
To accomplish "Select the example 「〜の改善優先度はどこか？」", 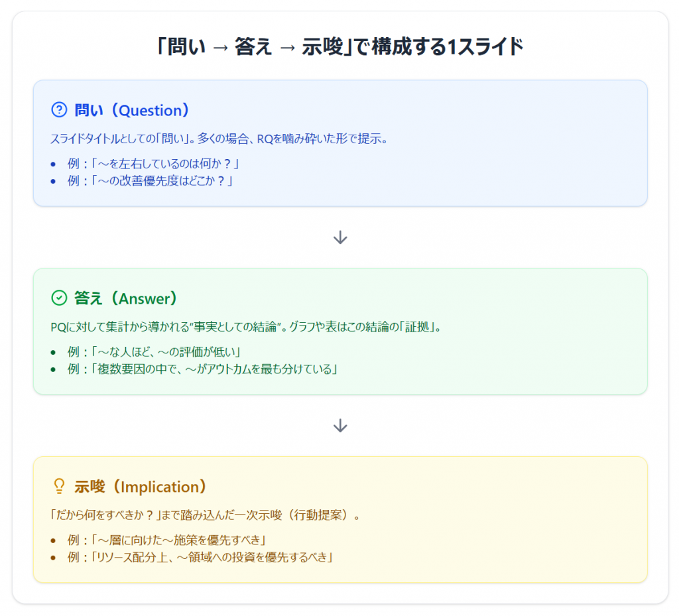I will click(x=151, y=180).
